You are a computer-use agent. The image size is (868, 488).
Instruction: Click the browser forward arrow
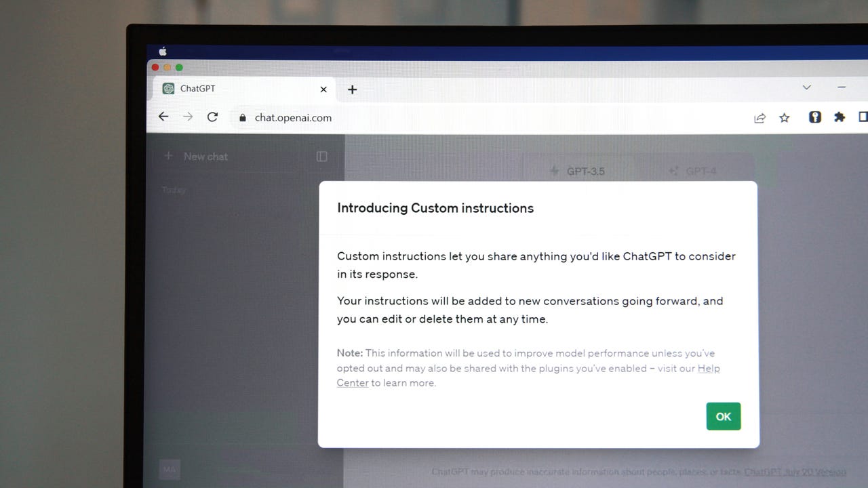point(188,117)
